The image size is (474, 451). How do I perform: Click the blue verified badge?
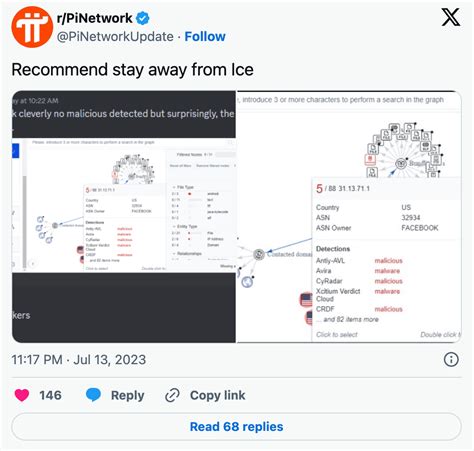[143, 18]
